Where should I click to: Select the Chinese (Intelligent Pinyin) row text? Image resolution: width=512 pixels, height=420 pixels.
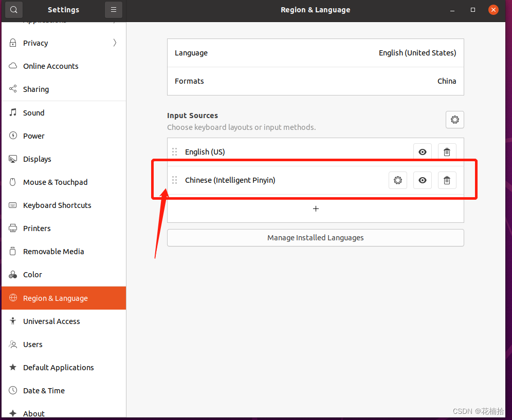(230, 180)
